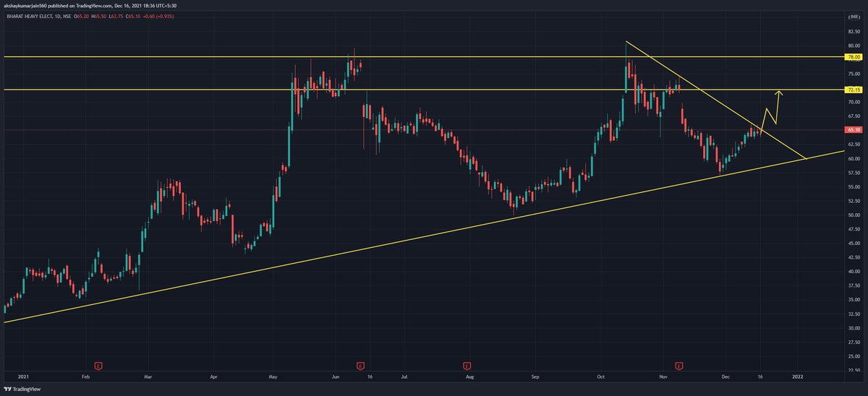Screen dimensions: 868x396
Task: Click the 2021 label on time axis
Action: tap(22, 376)
